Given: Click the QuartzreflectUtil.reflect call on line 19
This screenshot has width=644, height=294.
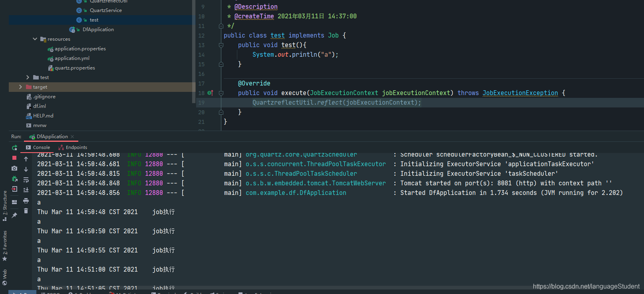Looking at the screenshot, I should (x=336, y=103).
